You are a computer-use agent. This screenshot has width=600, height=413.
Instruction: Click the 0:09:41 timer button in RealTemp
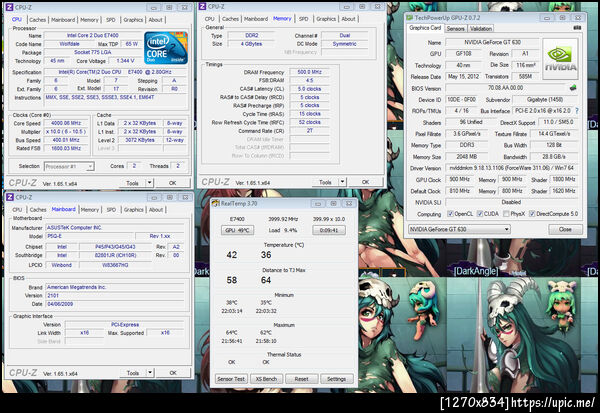click(329, 230)
